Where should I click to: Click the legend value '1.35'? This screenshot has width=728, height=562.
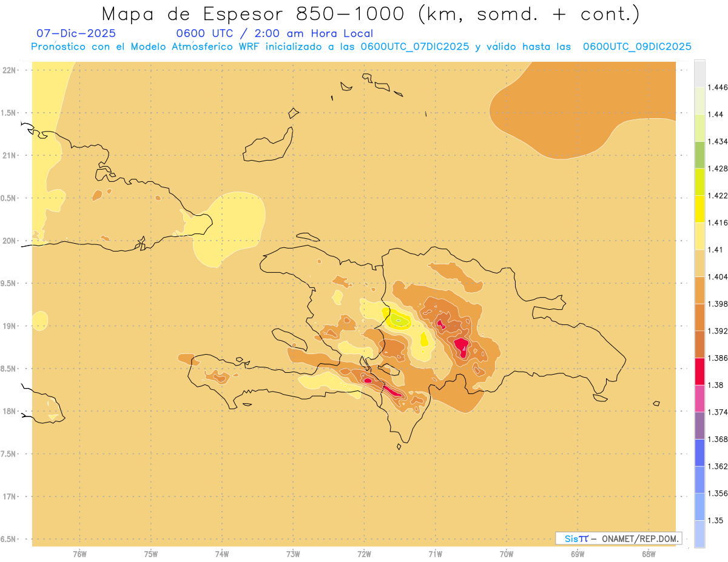coord(715,520)
